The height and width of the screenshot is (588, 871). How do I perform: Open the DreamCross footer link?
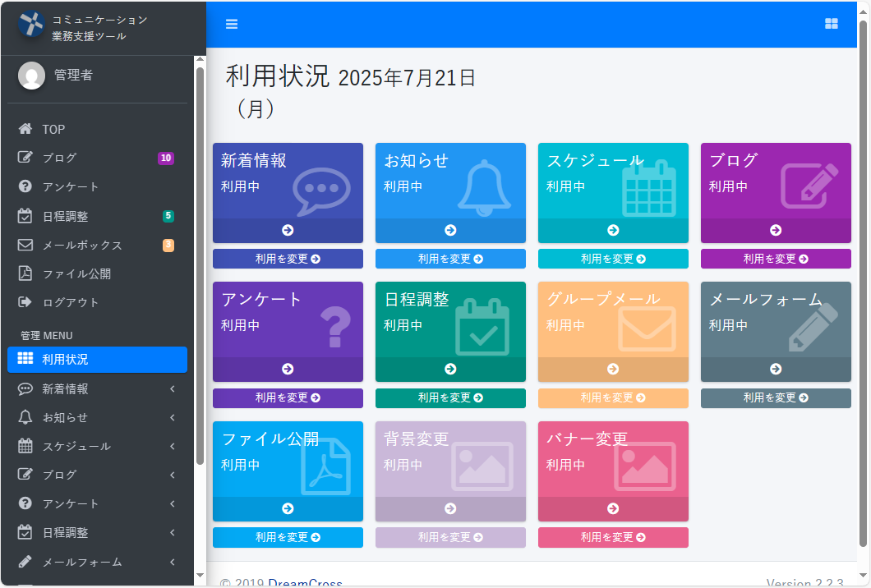pos(305,582)
